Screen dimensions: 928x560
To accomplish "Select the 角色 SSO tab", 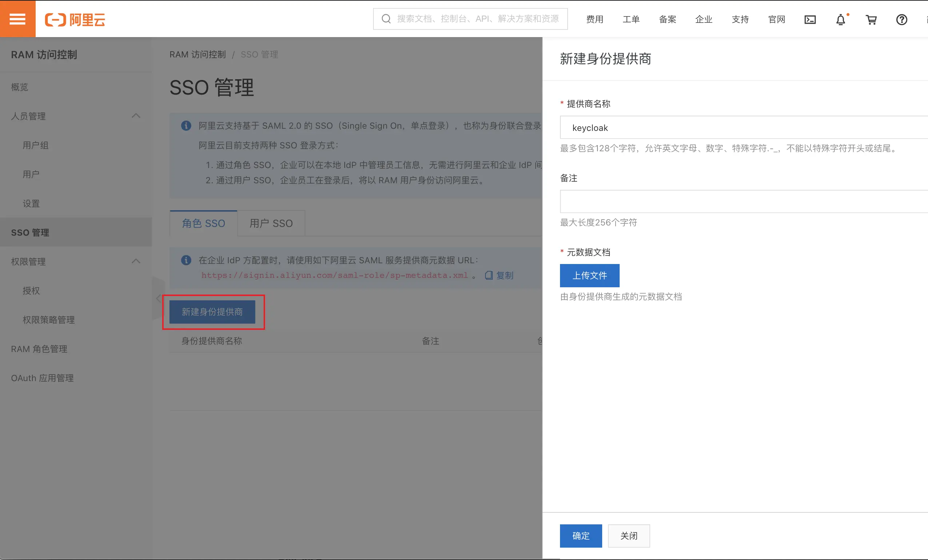I will point(203,223).
